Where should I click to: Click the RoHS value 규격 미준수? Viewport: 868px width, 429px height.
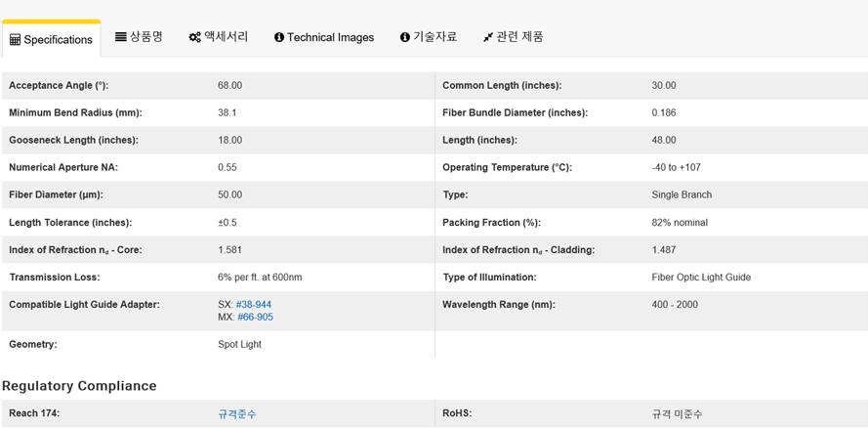[x=677, y=414]
